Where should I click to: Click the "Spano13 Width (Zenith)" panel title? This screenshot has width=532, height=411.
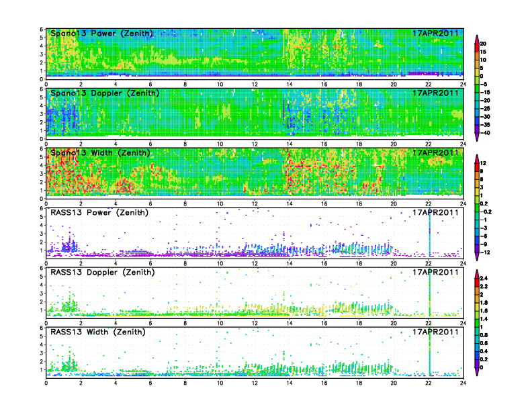(101, 153)
